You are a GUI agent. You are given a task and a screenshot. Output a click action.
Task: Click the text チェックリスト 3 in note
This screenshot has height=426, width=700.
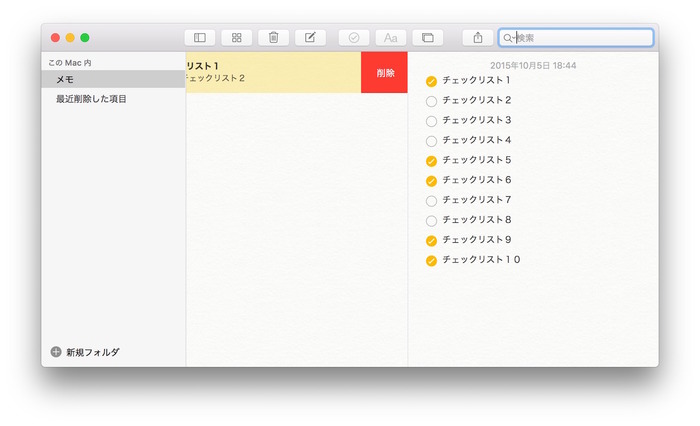(x=477, y=120)
